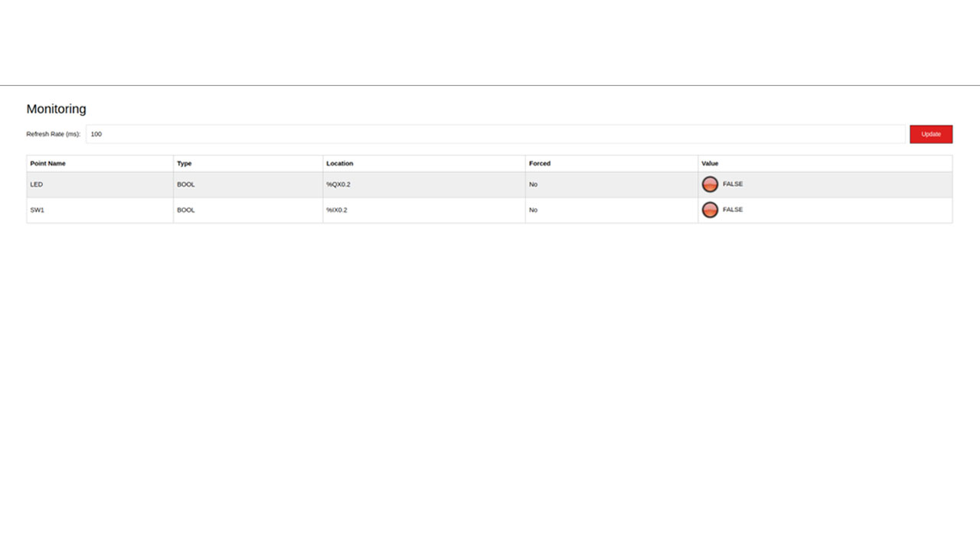Click the Location column header
980x551 pixels.
tap(339, 163)
